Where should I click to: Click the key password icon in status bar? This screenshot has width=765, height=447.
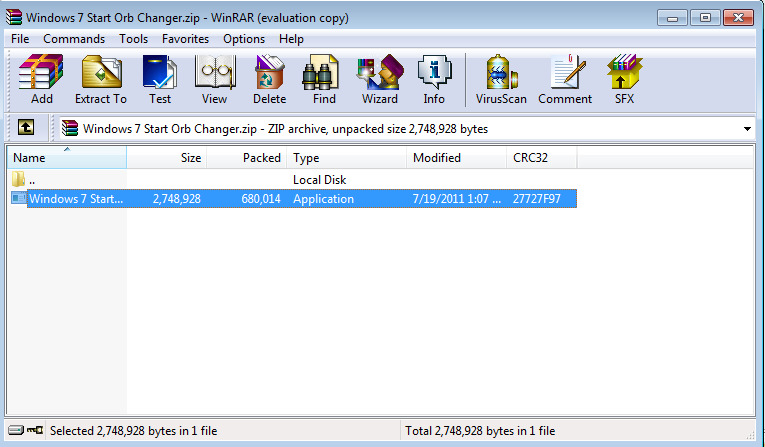(35, 430)
